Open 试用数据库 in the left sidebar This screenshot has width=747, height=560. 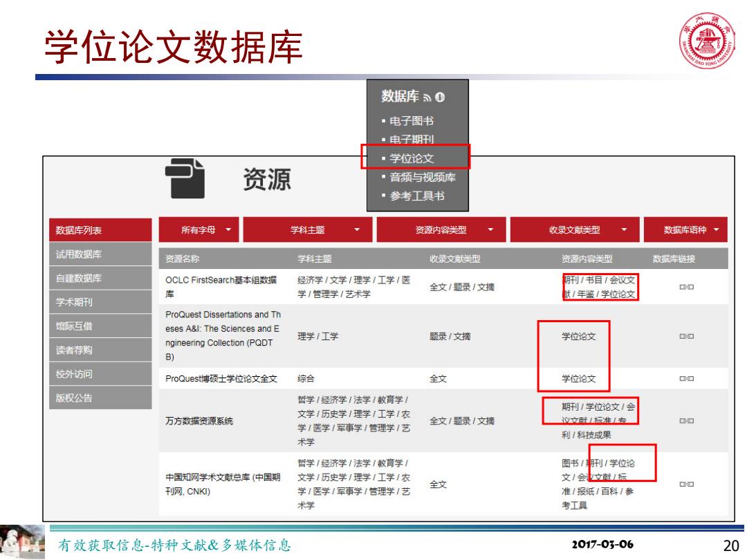click(x=100, y=254)
